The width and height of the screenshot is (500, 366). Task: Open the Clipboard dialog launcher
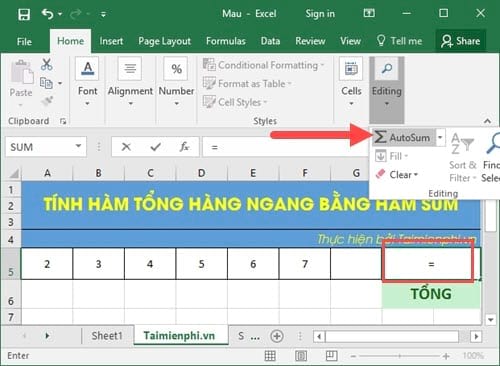coord(63,122)
